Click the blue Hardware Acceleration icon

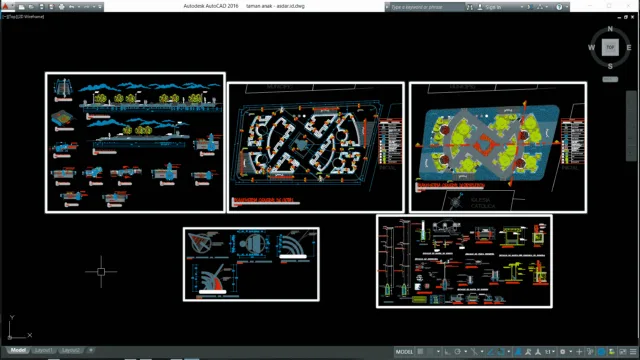point(601,352)
